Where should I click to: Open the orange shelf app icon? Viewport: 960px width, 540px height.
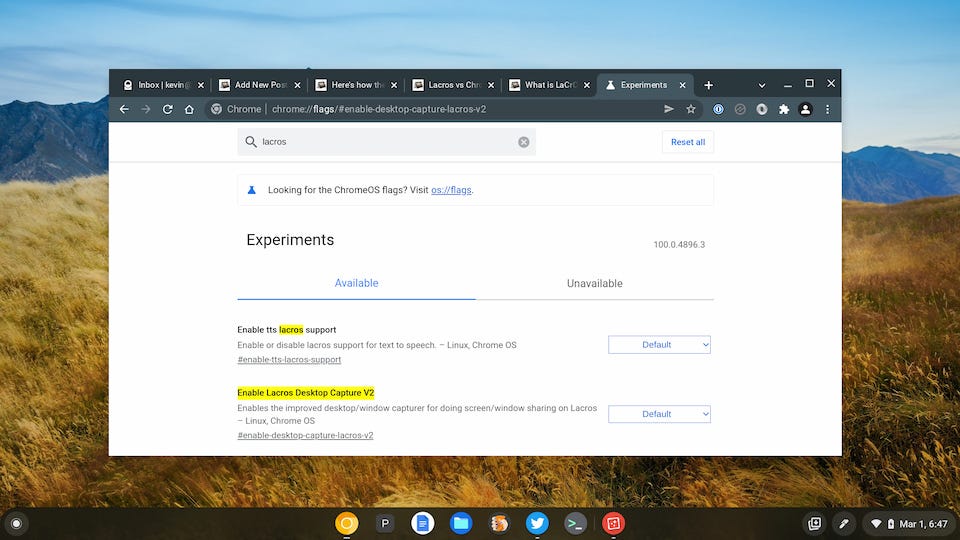(499, 523)
